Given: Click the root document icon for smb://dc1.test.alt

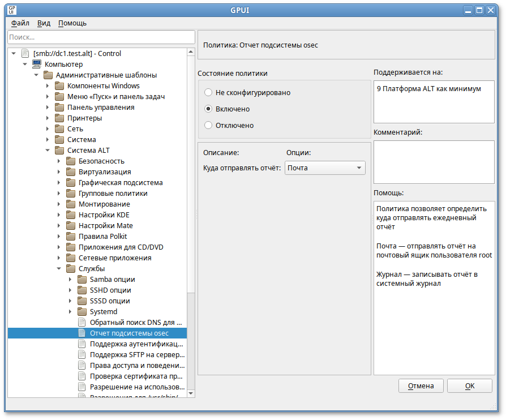Looking at the screenshot, I should tap(25, 54).
